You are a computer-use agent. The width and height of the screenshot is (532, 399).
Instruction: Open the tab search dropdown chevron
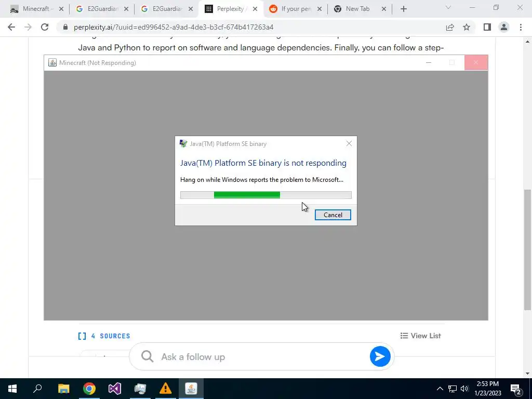tap(448, 7)
